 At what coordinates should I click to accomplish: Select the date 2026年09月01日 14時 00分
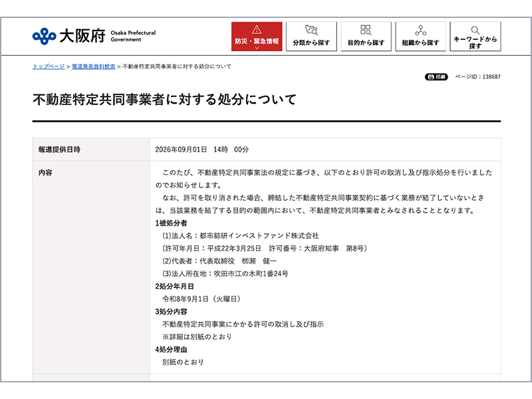pos(202,150)
